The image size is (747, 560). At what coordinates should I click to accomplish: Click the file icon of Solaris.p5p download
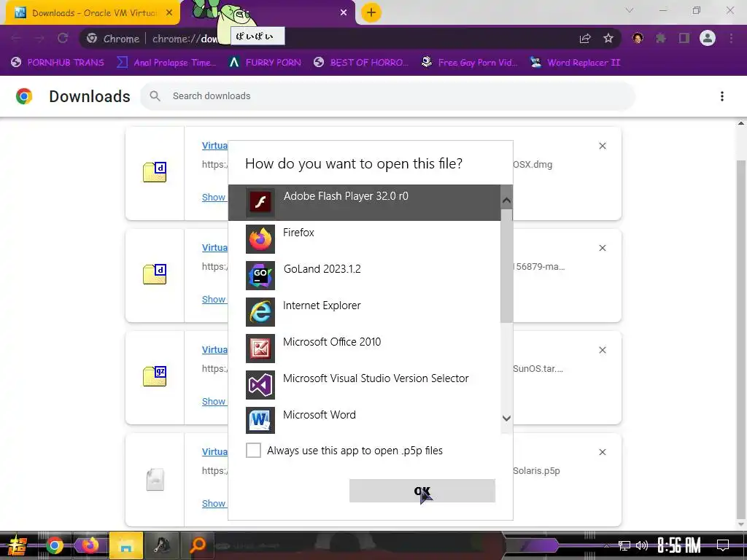(155, 480)
